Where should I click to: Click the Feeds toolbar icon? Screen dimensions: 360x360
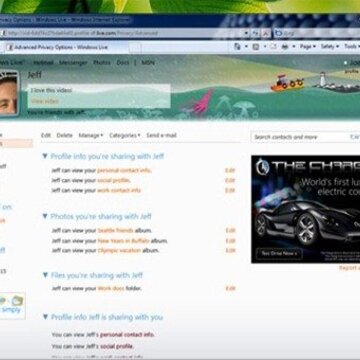point(256,47)
